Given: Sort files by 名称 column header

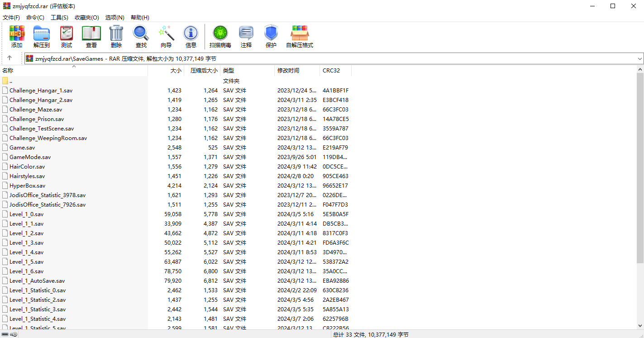Looking at the screenshot, I should point(8,71).
